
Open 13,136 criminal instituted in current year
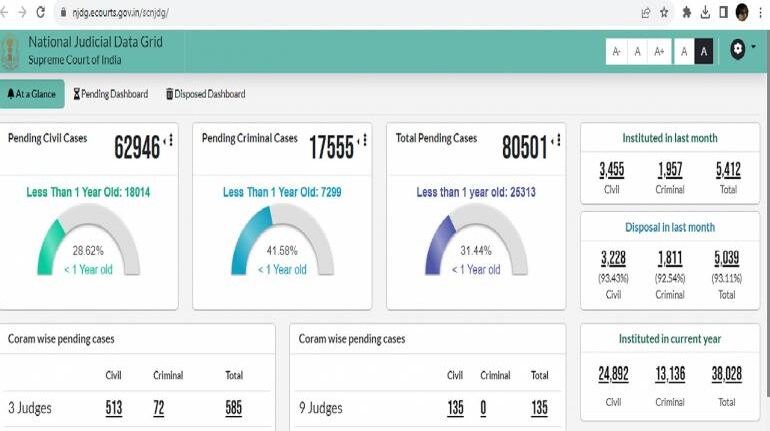tap(670, 374)
